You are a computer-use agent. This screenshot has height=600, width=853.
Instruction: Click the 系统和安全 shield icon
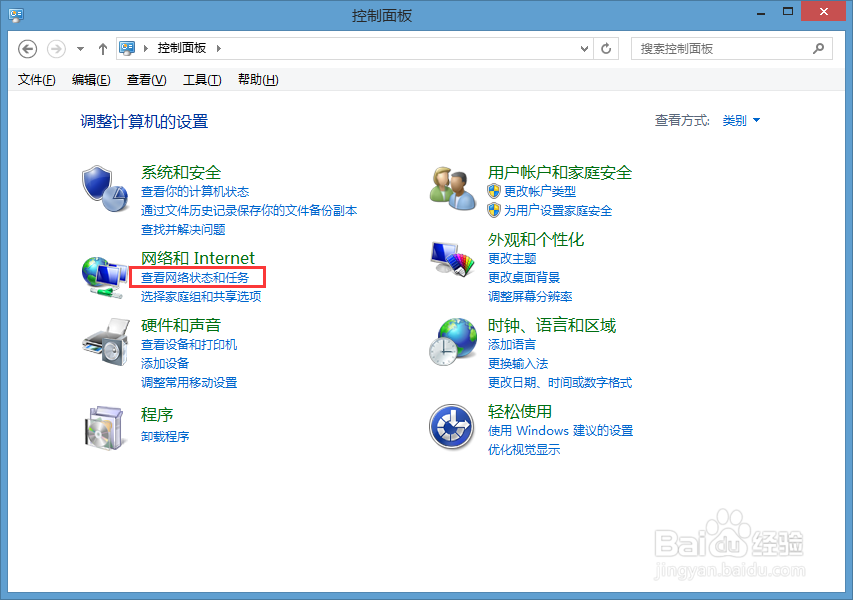click(105, 189)
